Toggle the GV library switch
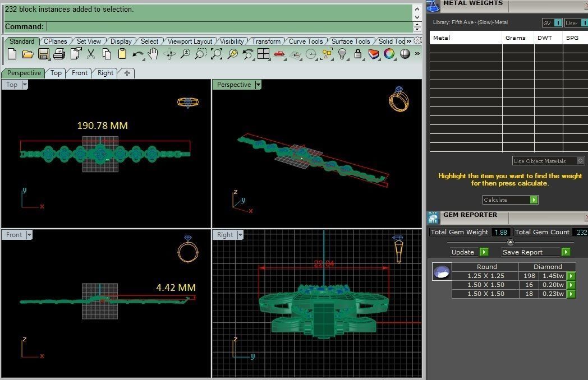Screen dimensions: 588x380 pyautogui.click(x=558, y=23)
